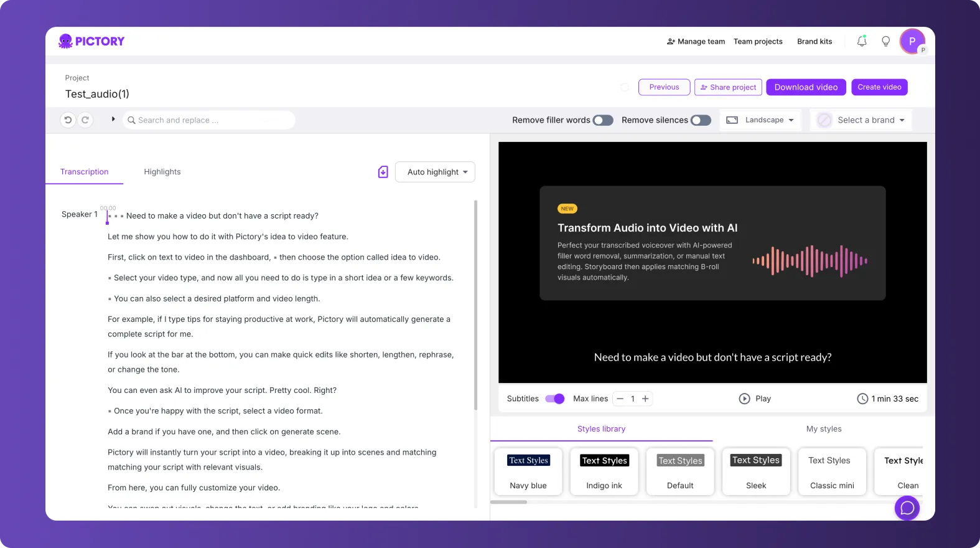980x548 pixels.
Task: Click sentence 'Once you're happy with the script'
Action: [218, 411]
